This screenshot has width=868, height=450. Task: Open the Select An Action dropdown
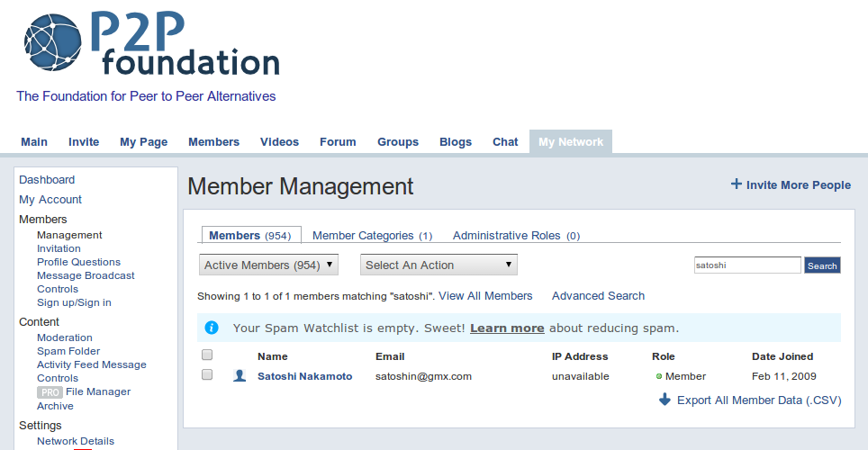[439, 265]
